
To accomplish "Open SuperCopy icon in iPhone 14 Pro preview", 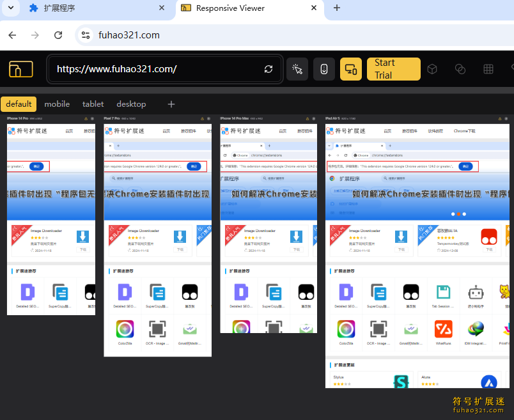I will click(60, 292).
